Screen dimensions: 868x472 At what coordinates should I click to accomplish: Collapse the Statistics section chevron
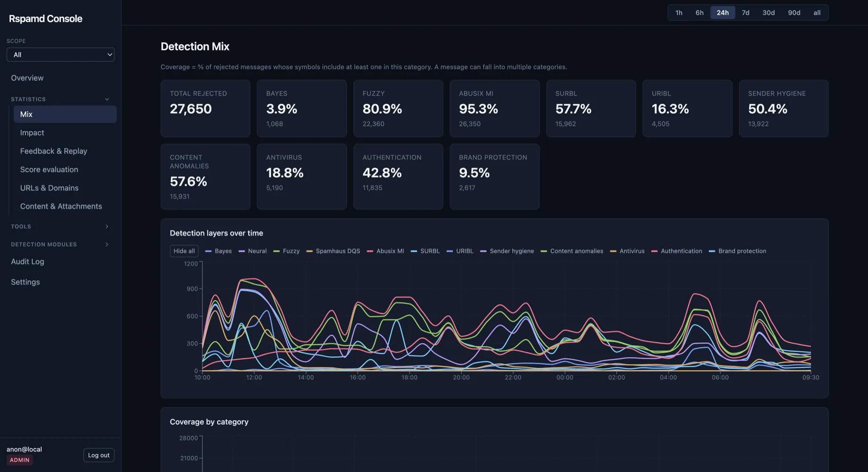tap(107, 99)
